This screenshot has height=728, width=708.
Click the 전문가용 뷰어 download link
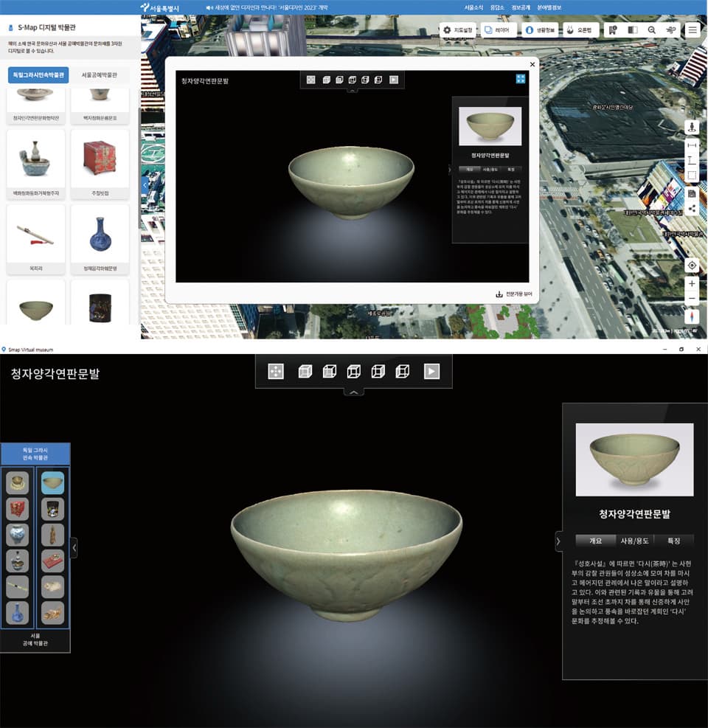514,294
